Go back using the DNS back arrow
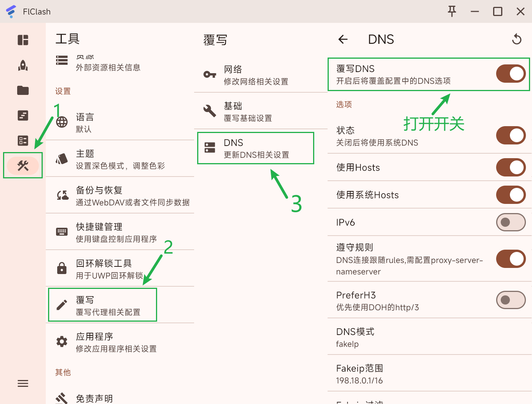The width and height of the screenshot is (532, 404). (x=343, y=39)
